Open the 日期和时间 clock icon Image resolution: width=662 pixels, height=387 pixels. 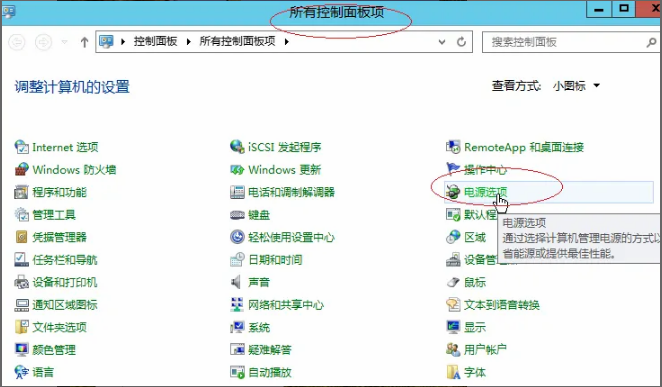point(237,260)
